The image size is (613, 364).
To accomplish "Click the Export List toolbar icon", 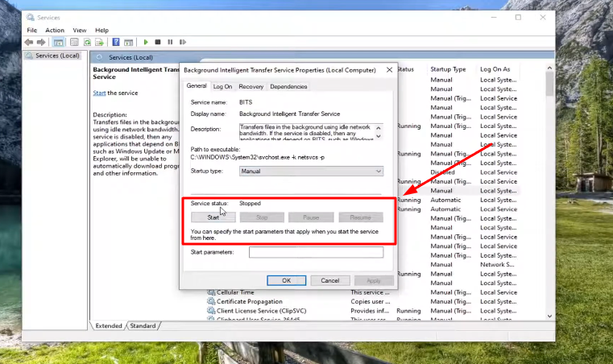I will point(99,42).
